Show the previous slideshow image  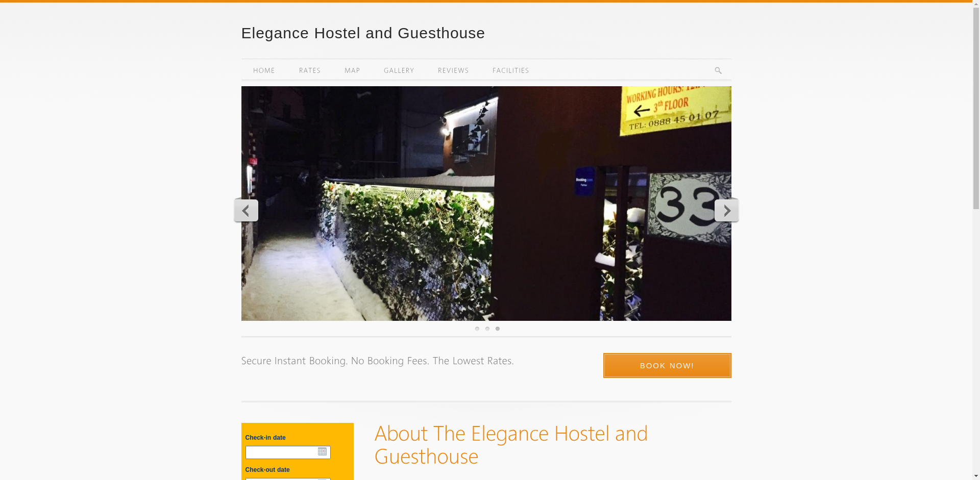click(246, 210)
